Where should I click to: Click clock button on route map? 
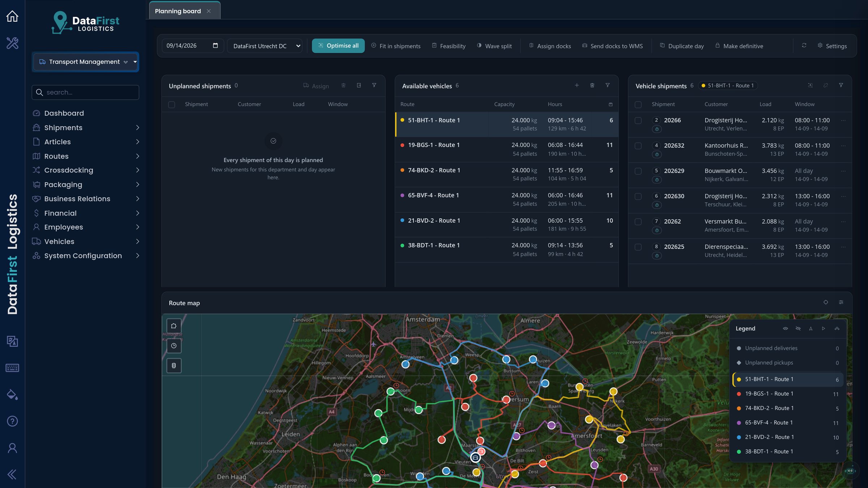[x=174, y=346]
